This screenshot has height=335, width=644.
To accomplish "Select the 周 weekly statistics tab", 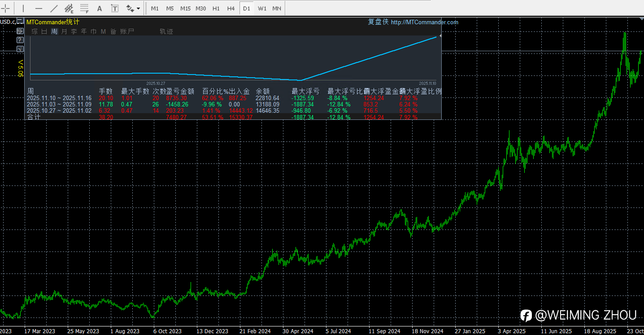I will (x=54, y=31).
